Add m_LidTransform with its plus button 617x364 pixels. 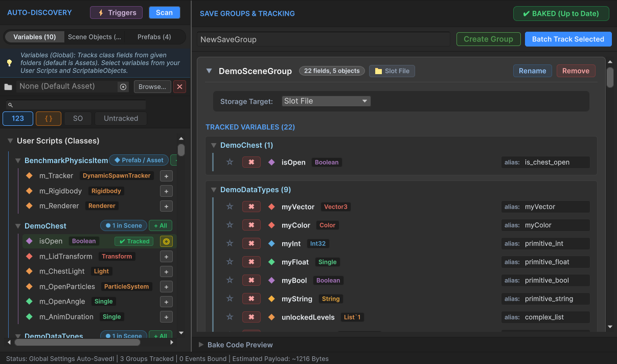pos(166,257)
